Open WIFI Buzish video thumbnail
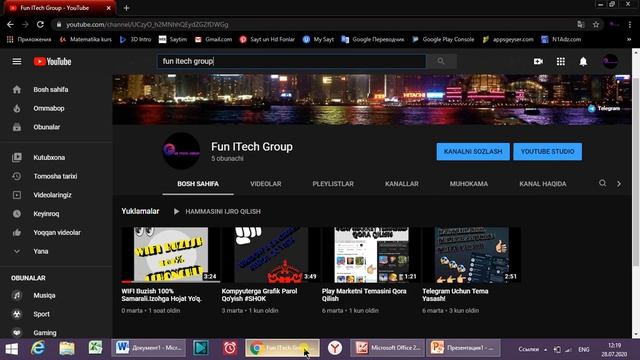Screen dimensions: 640x360 pyautogui.click(x=171, y=255)
